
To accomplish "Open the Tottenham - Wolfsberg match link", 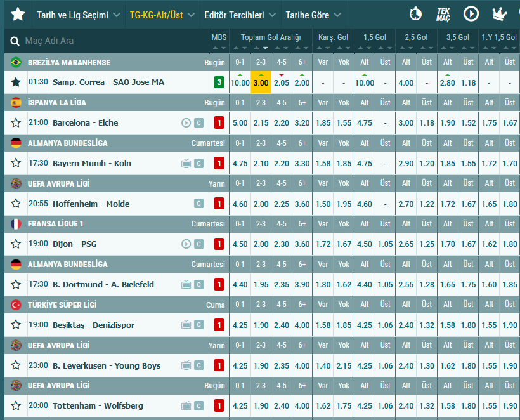I will 98,406.
